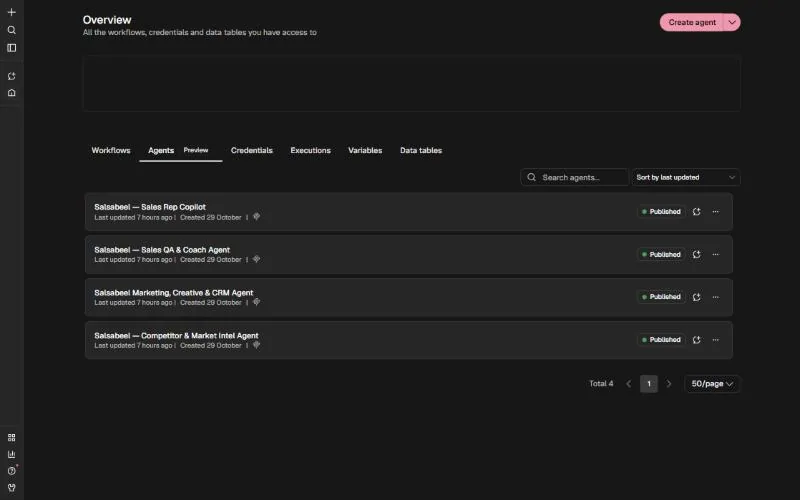The image size is (800, 500).
Task: Click the Create agent button
Action: point(692,22)
